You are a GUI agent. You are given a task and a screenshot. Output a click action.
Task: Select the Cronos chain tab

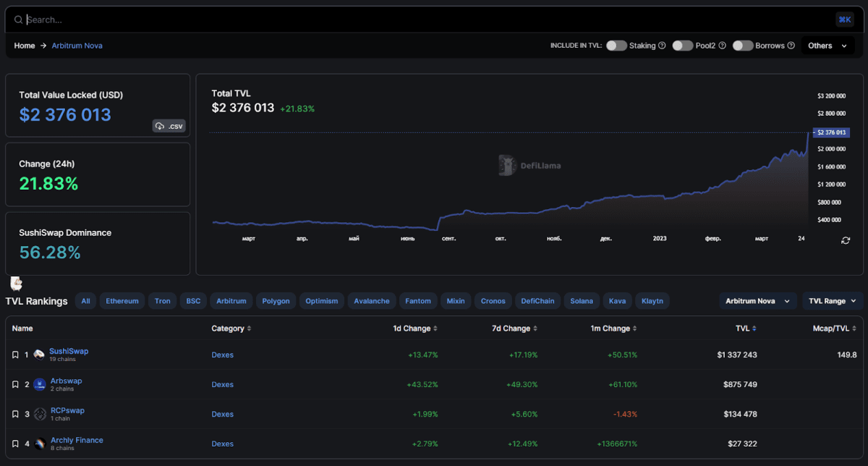[493, 301]
